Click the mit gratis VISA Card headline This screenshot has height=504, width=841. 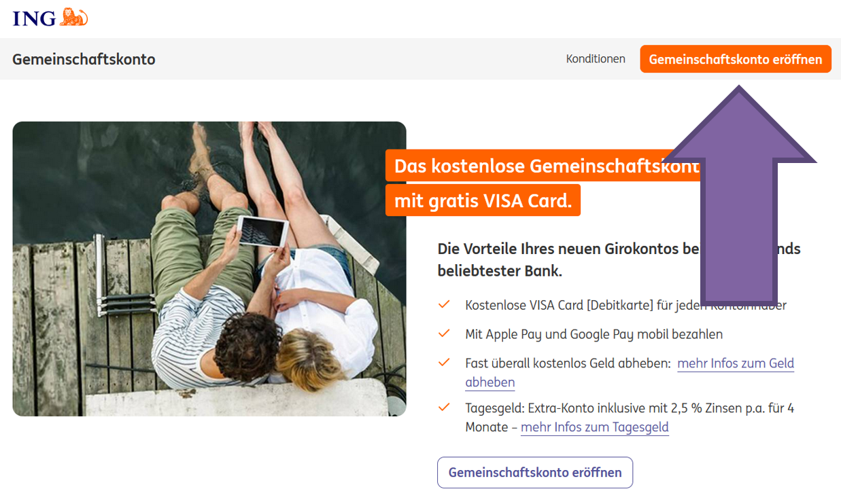pos(483,200)
